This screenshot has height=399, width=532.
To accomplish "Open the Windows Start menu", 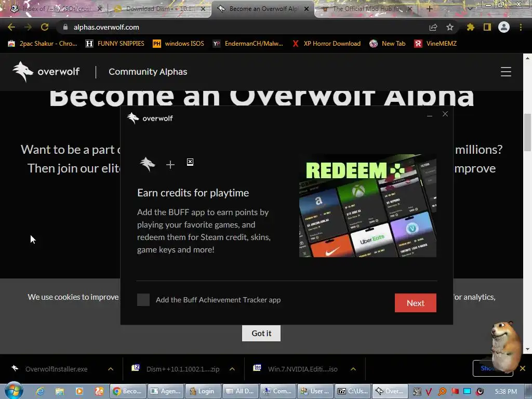I will point(14,391).
